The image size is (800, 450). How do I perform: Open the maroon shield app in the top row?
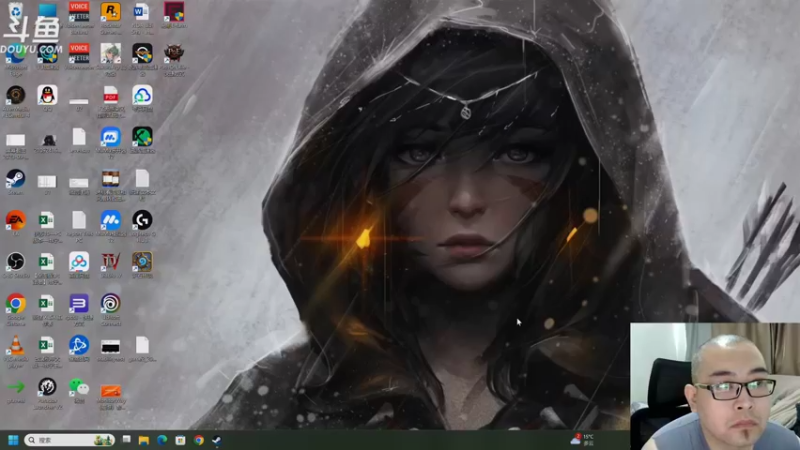click(x=174, y=11)
